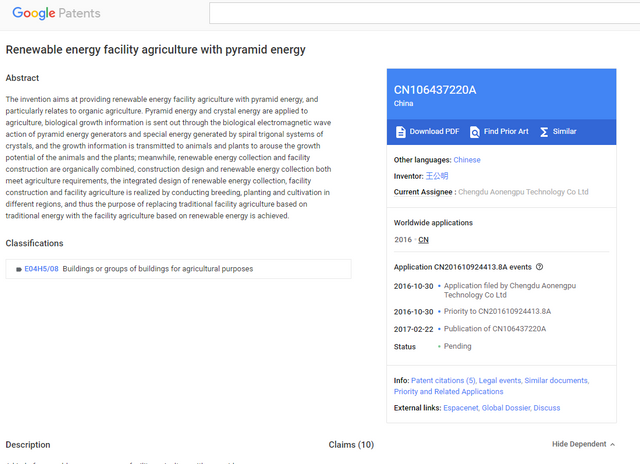Open Priority and Related Applications link

tap(448, 392)
